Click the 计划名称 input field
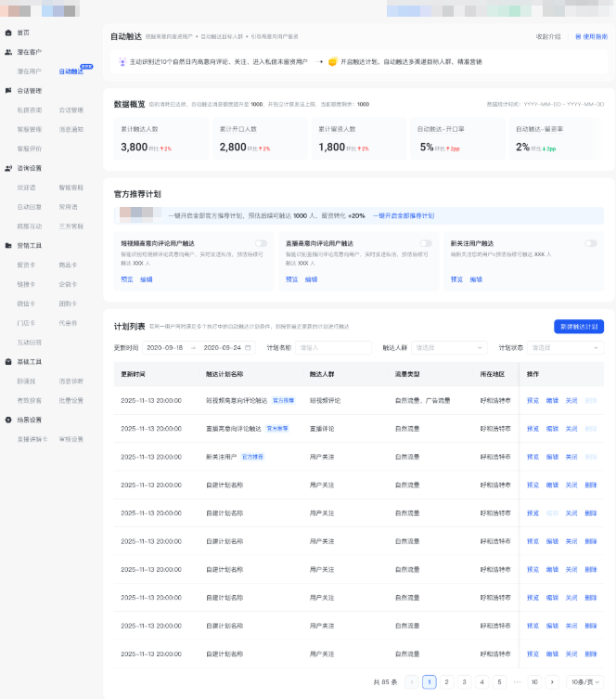Image resolution: width=616 pixels, height=699 pixels. 333,347
